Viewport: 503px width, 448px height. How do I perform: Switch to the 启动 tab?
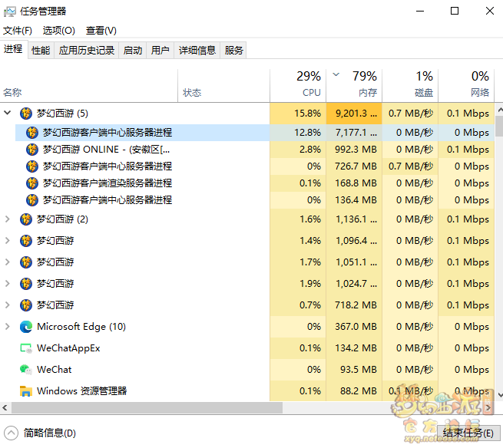pyautogui.click(x=133, y=51)
